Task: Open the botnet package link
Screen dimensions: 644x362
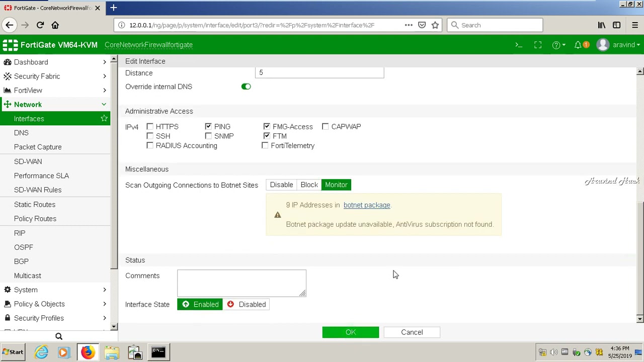Action: [x=367, y=205]
